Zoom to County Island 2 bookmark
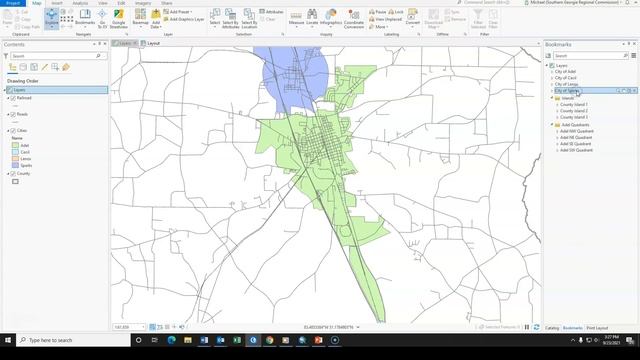This screenshot has width=640, height=360. click(573, 111)
